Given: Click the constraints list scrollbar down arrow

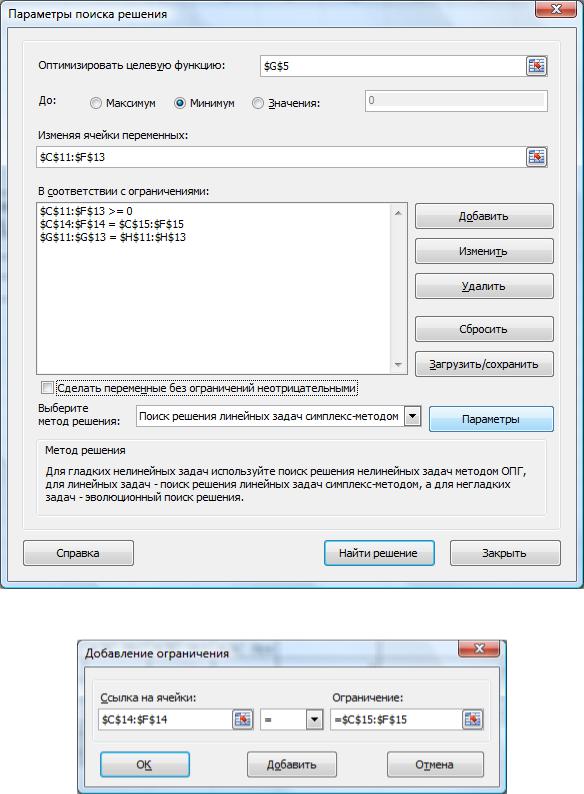Looking at the screenshot, I should (x=398, y=365).
